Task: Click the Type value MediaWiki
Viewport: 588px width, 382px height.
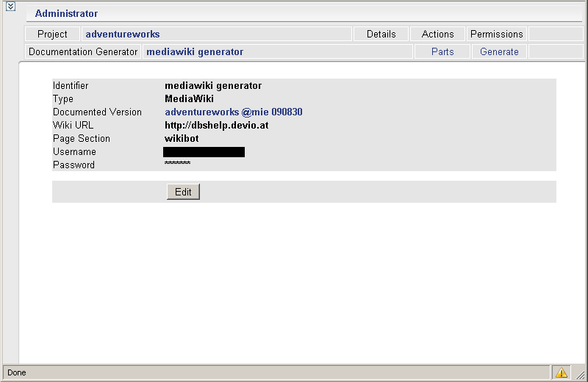Action: (189, 99)
